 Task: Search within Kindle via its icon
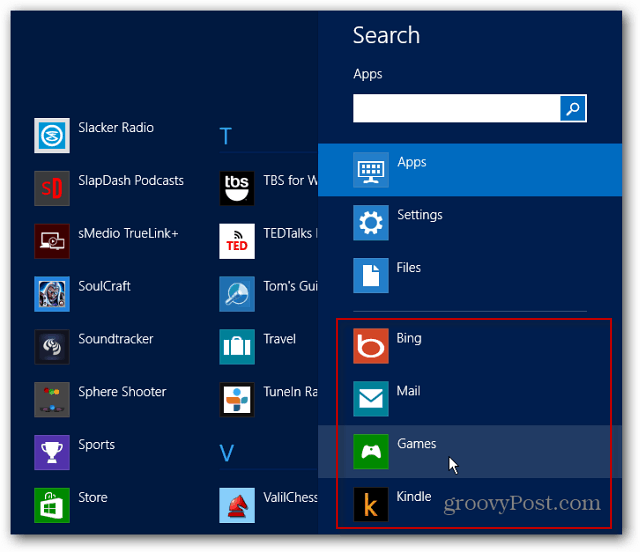coord(371,504)
